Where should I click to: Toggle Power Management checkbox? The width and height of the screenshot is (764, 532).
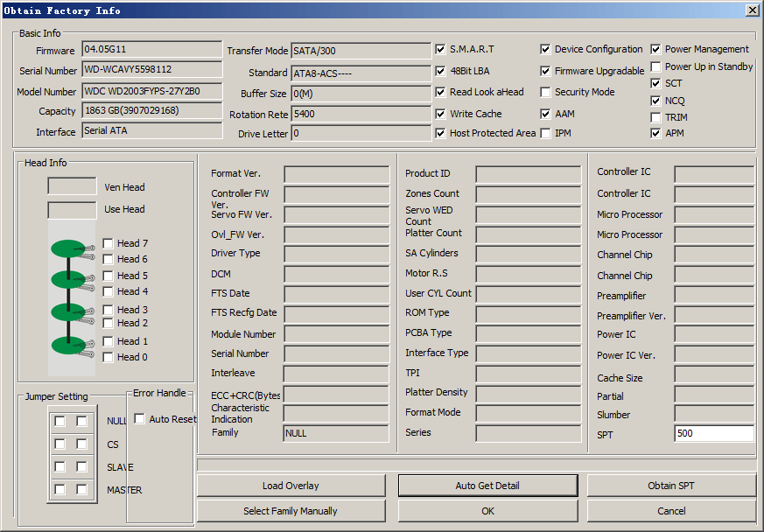click(655, 49)
